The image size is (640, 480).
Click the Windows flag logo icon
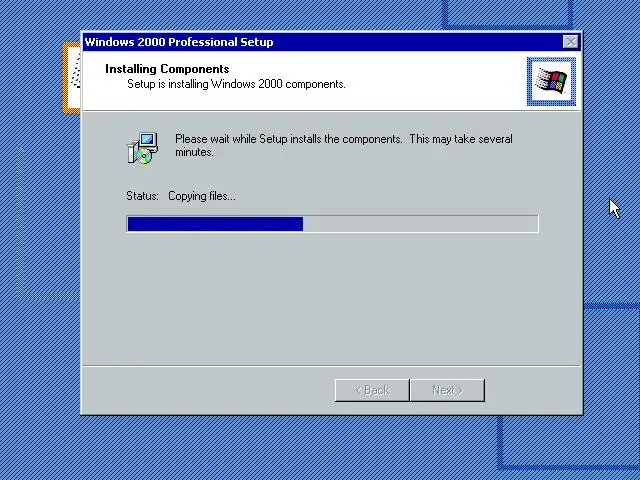click(551, 82)
